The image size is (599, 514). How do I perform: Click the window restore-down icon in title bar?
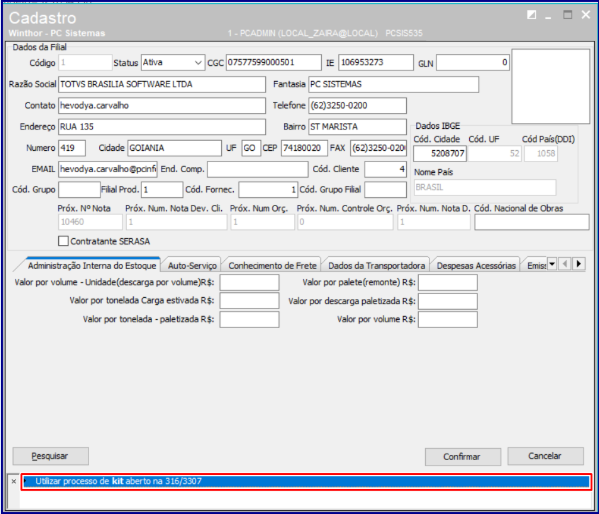(x=531, y=15)
